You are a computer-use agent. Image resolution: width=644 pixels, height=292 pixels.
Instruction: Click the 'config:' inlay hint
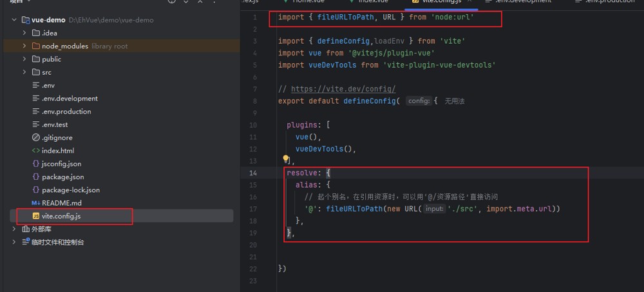click(419, 101)
